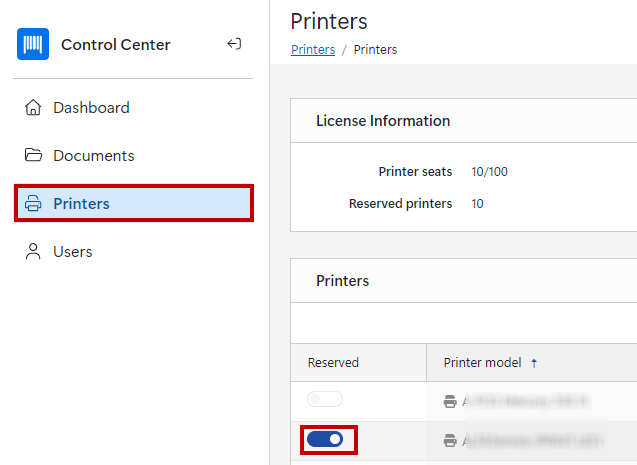Open the Dashboard menu item
637x465 pixels.
tap(91, 108)
